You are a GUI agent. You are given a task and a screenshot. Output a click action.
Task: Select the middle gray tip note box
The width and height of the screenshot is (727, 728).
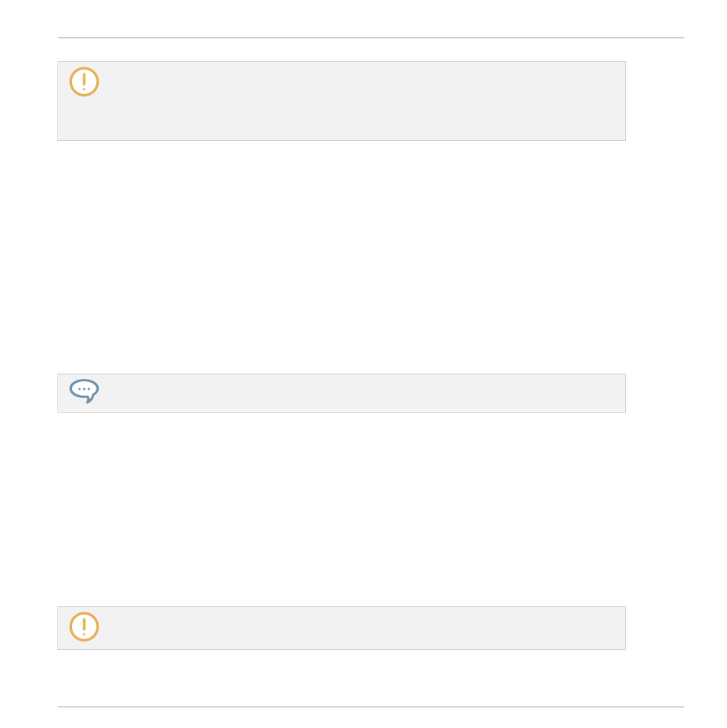click(x=341, y=393)
